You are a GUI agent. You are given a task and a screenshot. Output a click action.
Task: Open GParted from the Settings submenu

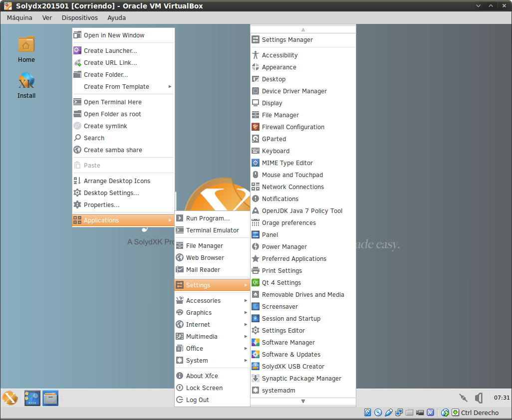coord(274,139)
